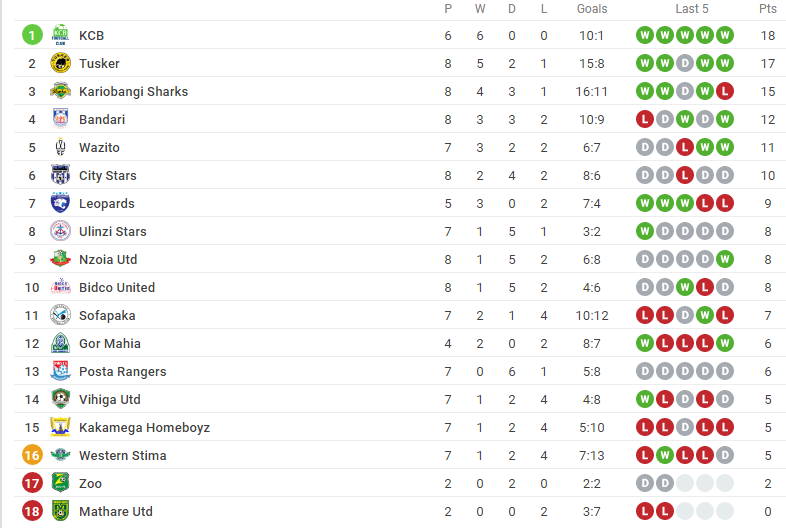Click Kariobangi Sharks' red loss badge
The width and height of the screenshot is (786, 528).
coord(725,91)
